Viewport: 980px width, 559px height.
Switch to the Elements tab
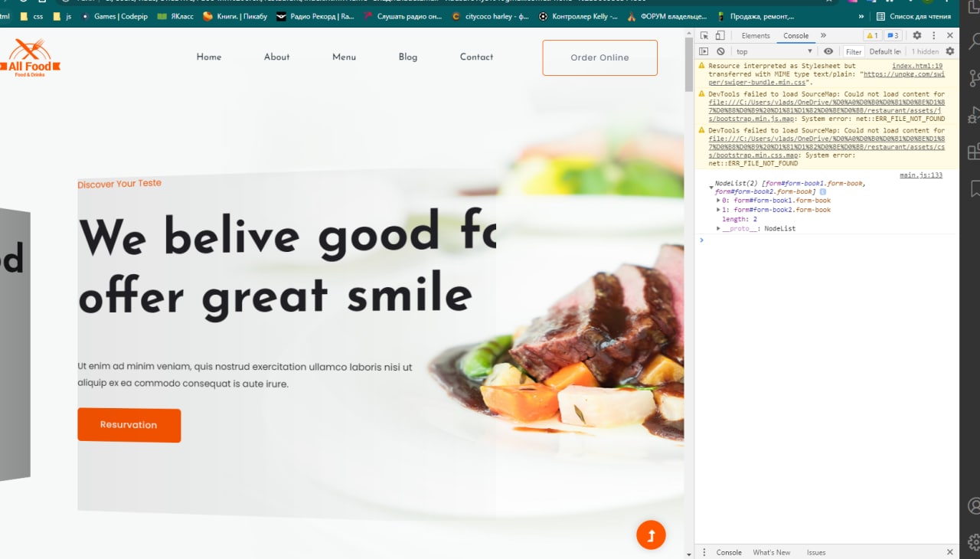pyautogui.click(x=756, y=35)
